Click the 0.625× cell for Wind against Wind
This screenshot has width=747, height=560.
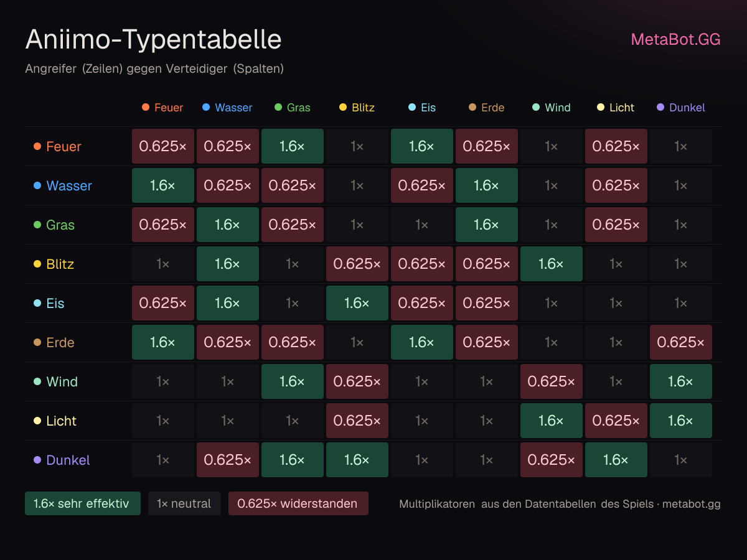tap(552, 381)
